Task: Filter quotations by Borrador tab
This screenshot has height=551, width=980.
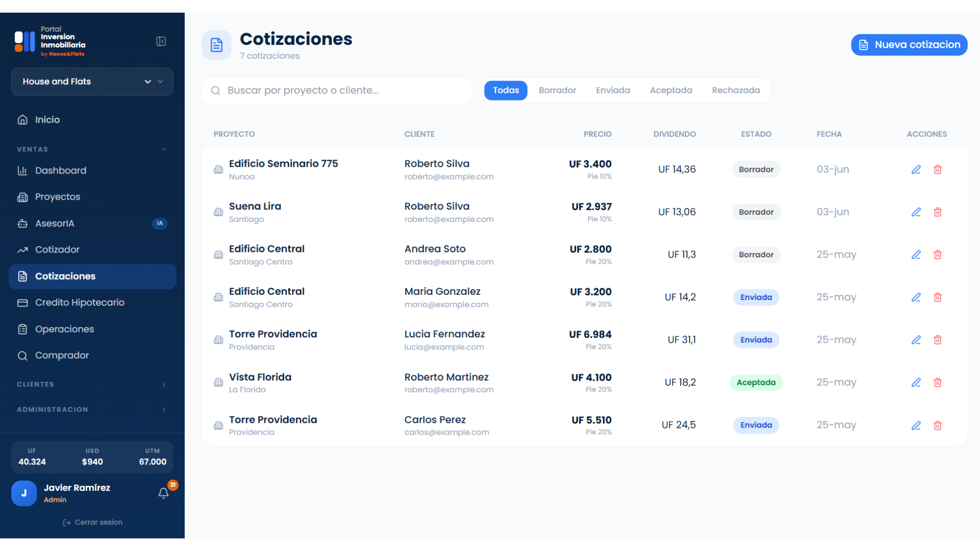Action: pyautogui.click(x=557, y=90)
